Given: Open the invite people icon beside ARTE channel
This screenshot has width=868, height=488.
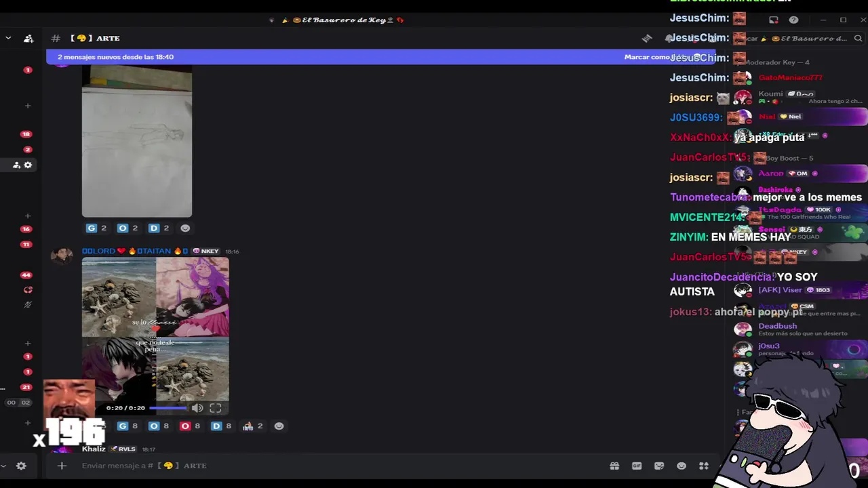Looking at the screenshot, I should [x=28, y=39].
